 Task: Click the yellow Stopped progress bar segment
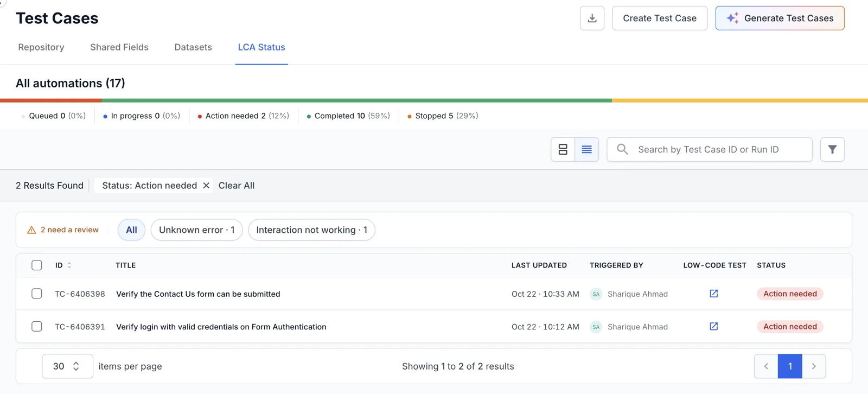coord(740,100)
